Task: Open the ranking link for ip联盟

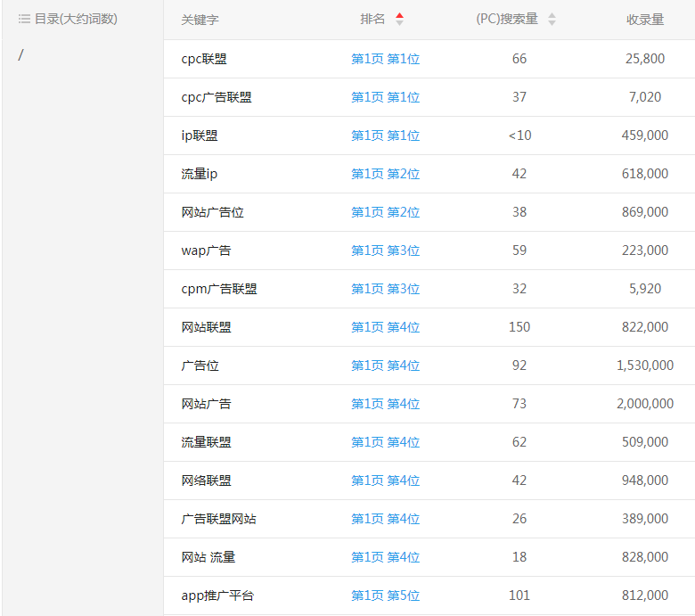Action: pyautogui.click(x=385, y=136)
